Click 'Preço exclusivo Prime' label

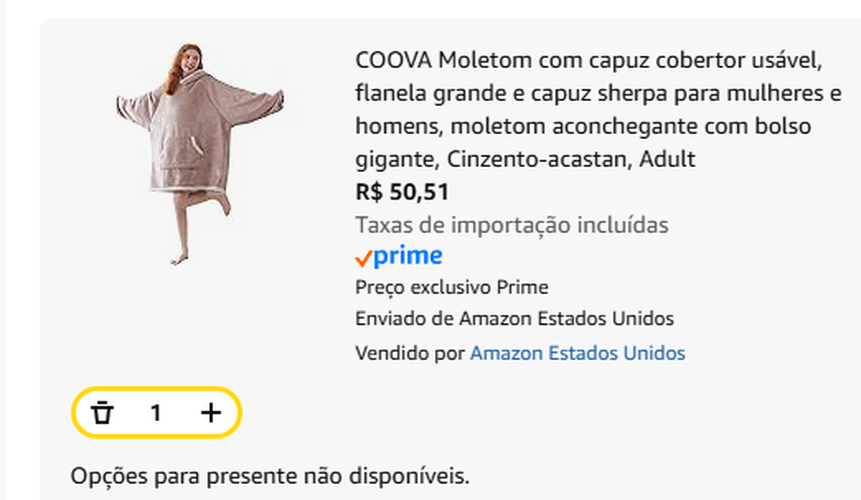452,287
